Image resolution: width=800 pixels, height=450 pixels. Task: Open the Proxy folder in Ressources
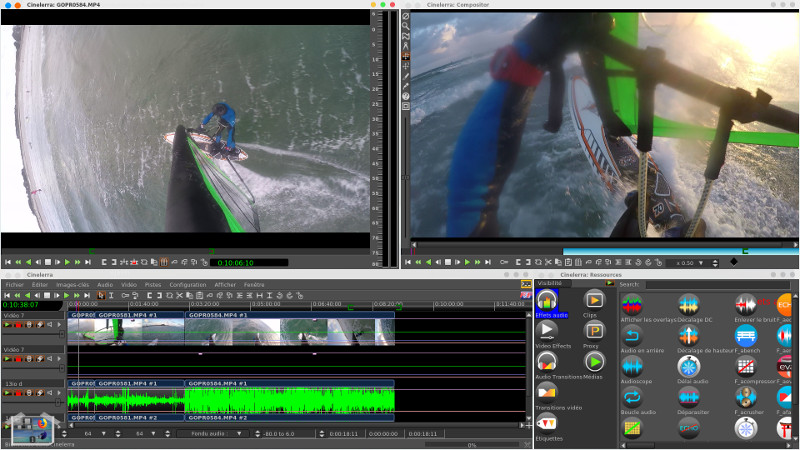click(593, 331)
